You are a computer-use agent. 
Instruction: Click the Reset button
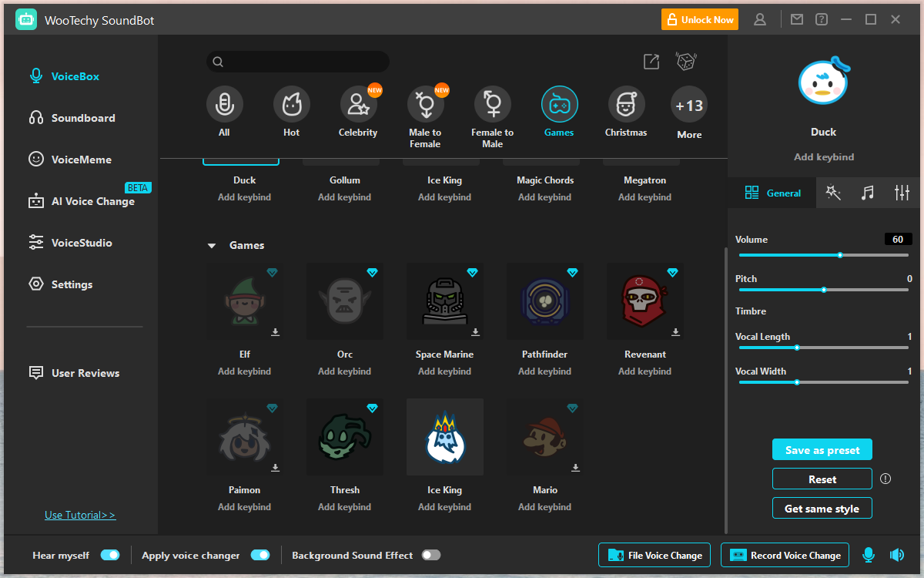[x=822, y=479]
